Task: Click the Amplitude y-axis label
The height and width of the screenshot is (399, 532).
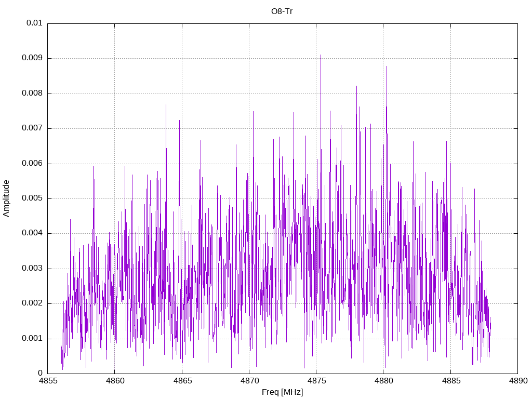Action: click(x=6, y=198)
